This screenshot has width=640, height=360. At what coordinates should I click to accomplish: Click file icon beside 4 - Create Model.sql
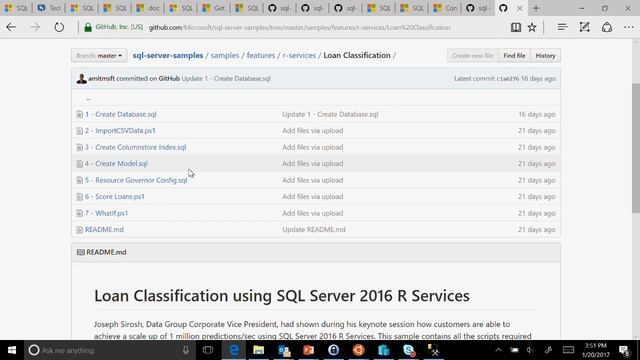pos(80,164)
